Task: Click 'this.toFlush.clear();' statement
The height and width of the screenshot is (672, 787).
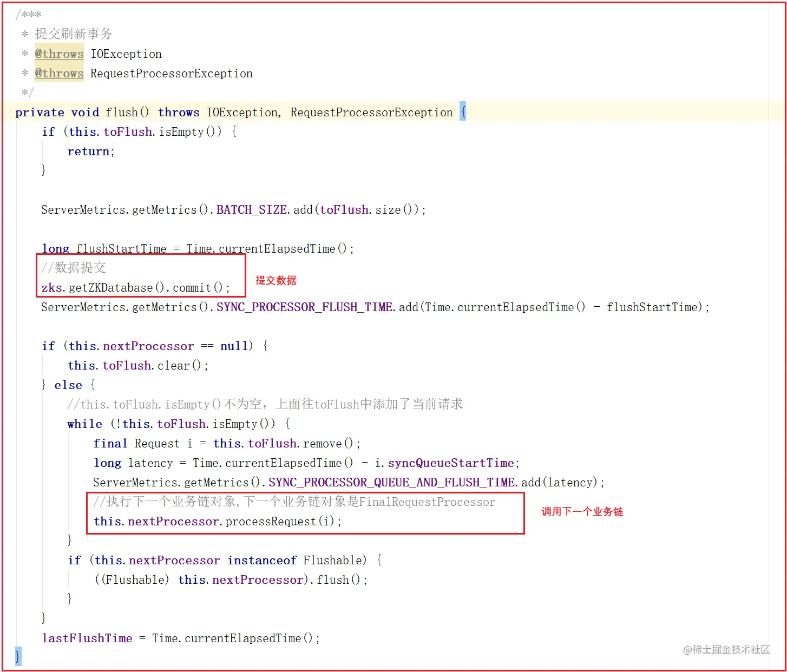Action: tap(138, 366)
